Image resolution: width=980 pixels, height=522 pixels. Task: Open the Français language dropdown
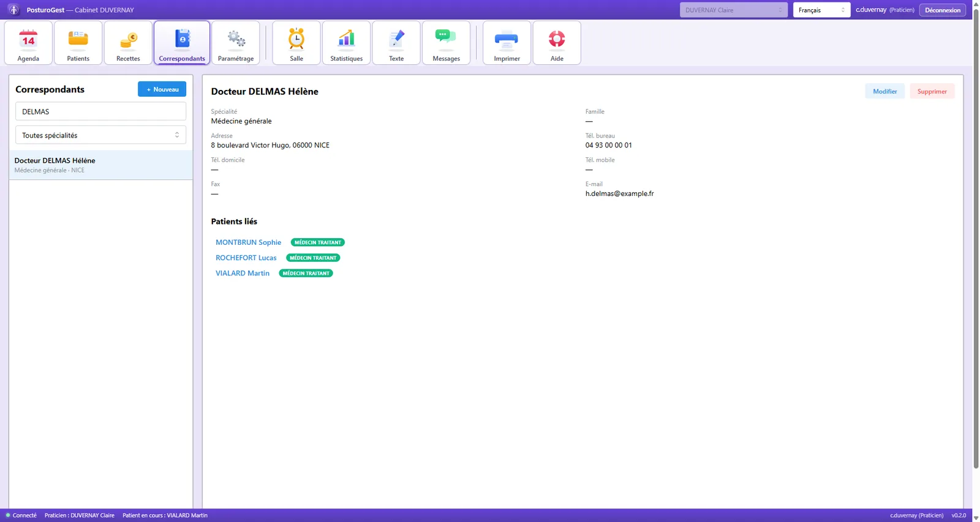tap(821, 10)
